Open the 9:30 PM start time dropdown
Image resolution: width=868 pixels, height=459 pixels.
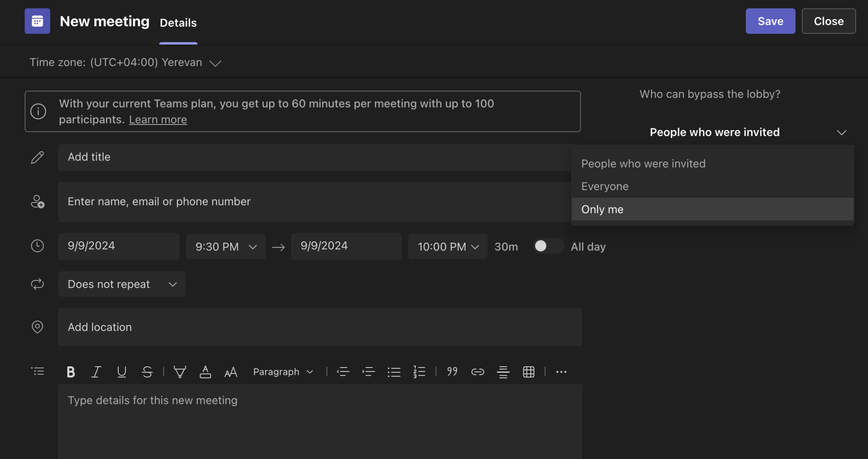[225, 246]
